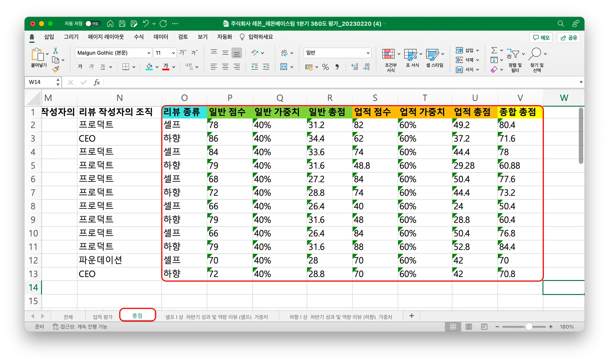Toggle the AutoSave switch
The image size is (609, 364).
pos(93,24)
